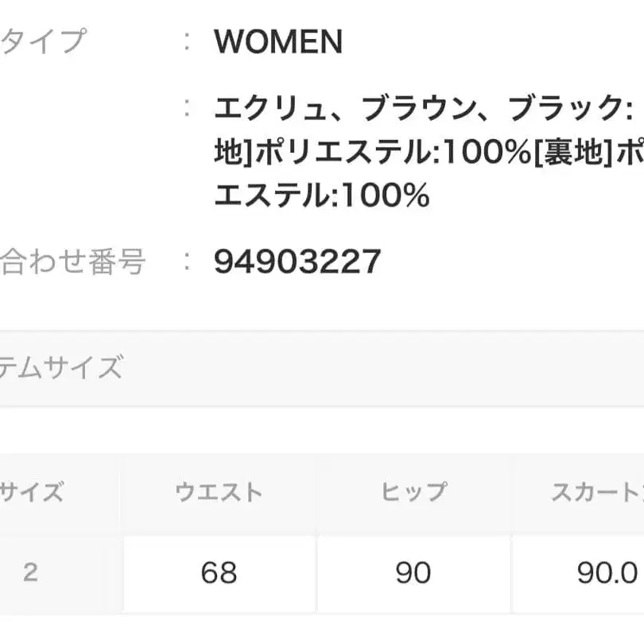Screen dimensions: 644x644
Task: Click the ヒップ column header
Action: pos(413,492)
